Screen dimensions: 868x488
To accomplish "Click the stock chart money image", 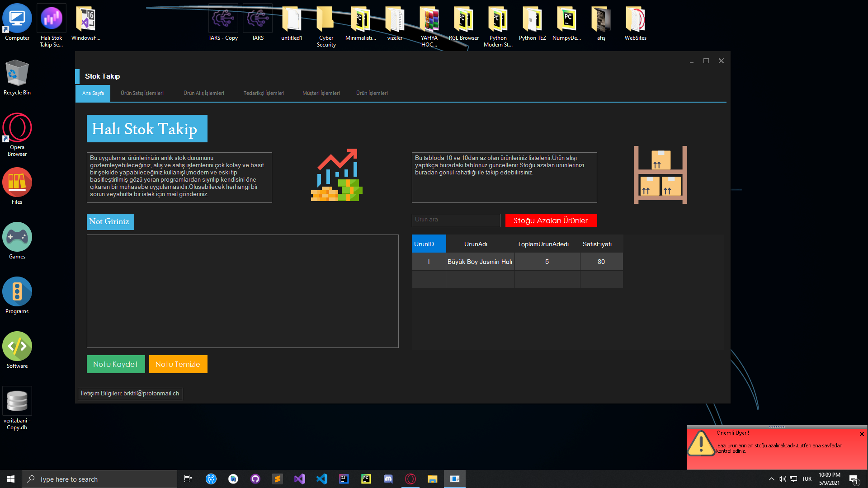I will click(x=337, y=175).
